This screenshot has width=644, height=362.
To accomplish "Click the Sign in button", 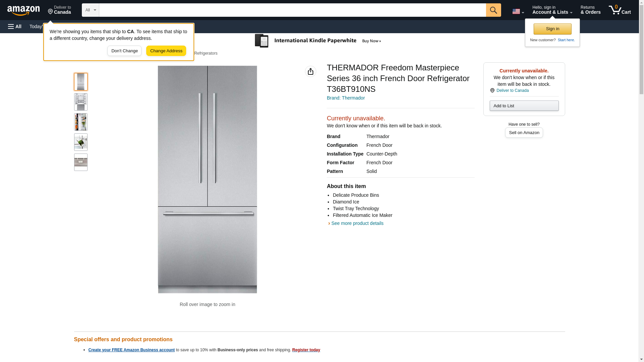I will click(x=552, y=29).
